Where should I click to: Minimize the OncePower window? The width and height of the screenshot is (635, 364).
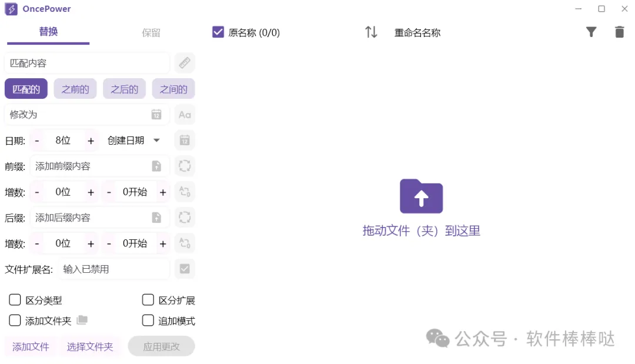coord(579,8)
